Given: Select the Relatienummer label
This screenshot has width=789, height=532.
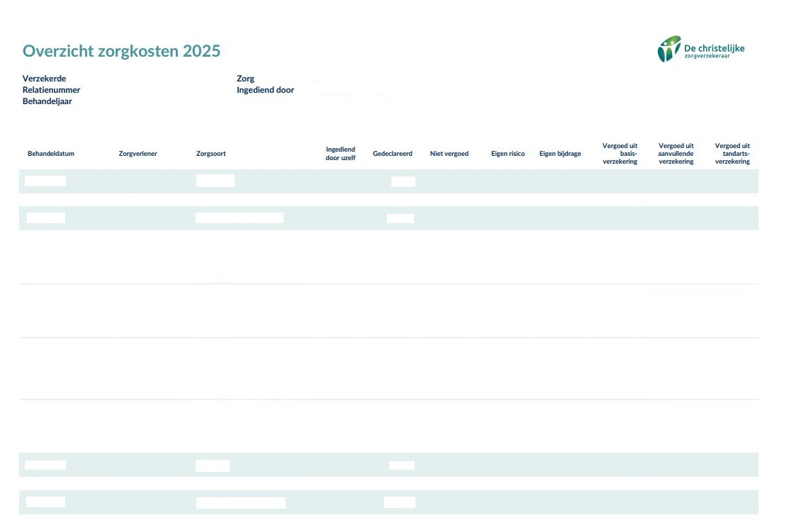Looking at the screenshot, I should 51,90.
